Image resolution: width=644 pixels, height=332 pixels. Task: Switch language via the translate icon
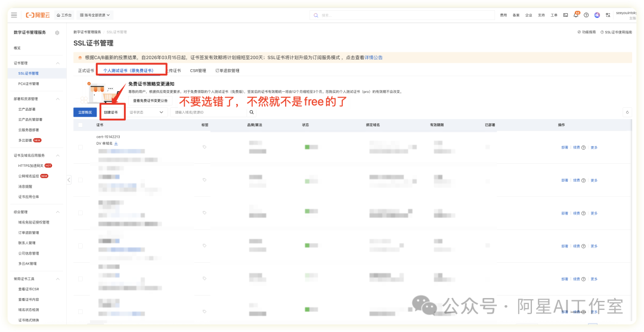[x=607, y=15]
